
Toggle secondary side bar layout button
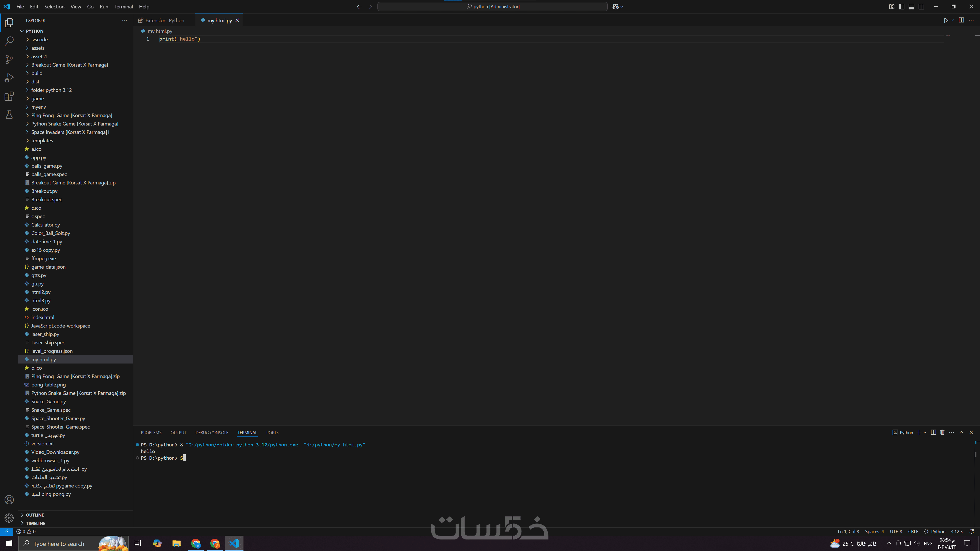point(921,6)
